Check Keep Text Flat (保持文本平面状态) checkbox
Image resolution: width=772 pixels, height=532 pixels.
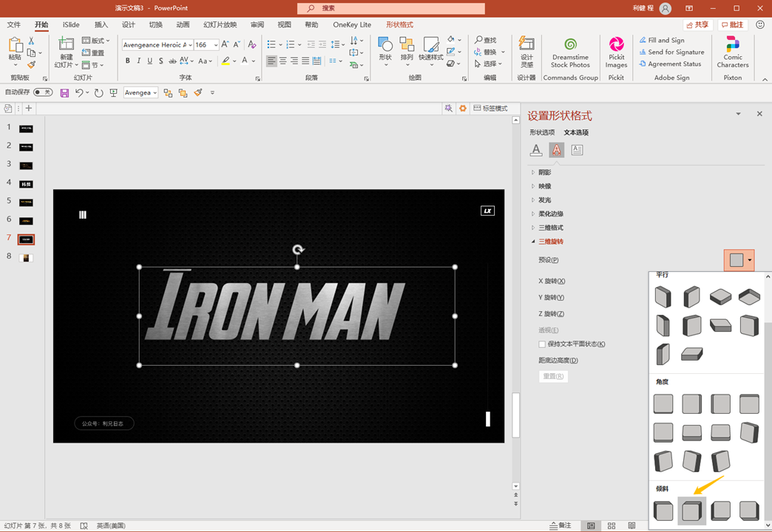pos(542,344)
